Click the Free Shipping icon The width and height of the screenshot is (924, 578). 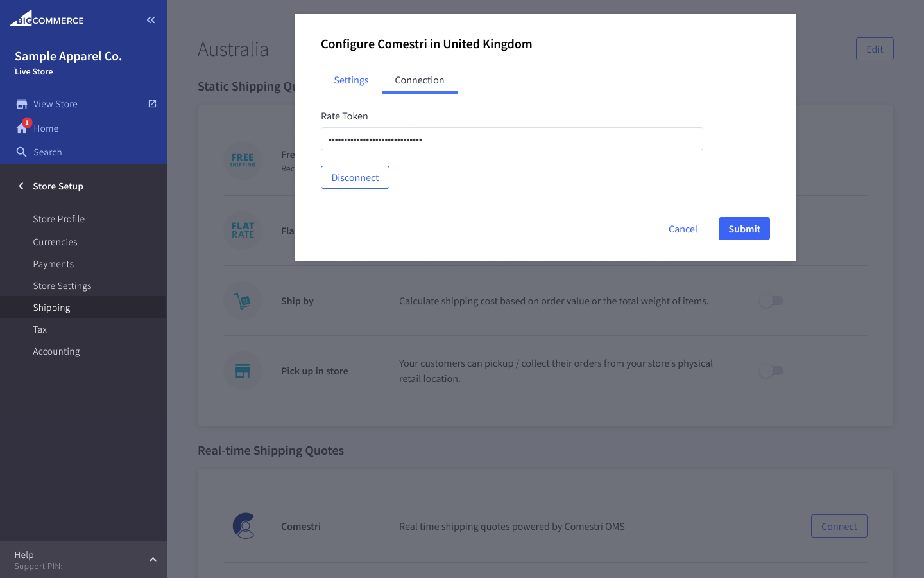click(243, 160)
